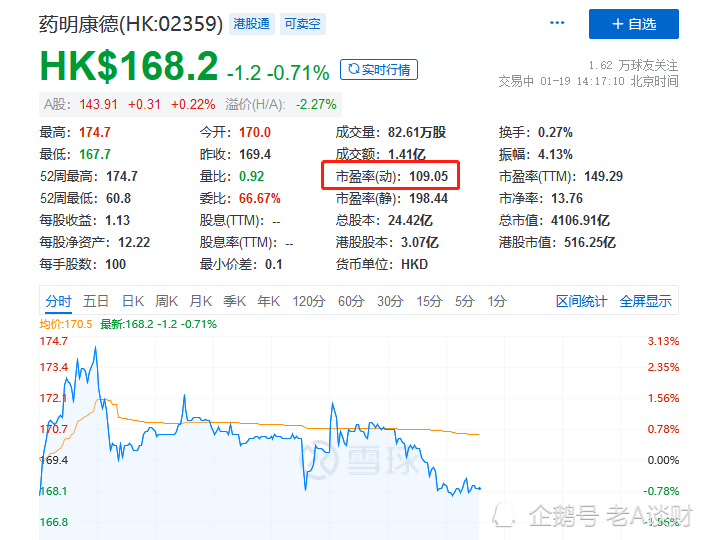The image size is (708, 540).
Task: Click the 每股收益 value 1.13
Action: 117,220
